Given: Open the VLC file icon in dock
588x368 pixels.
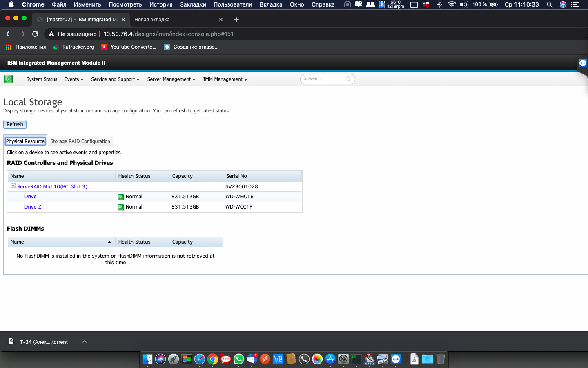Looking at the screenshot, I should 414,359.
